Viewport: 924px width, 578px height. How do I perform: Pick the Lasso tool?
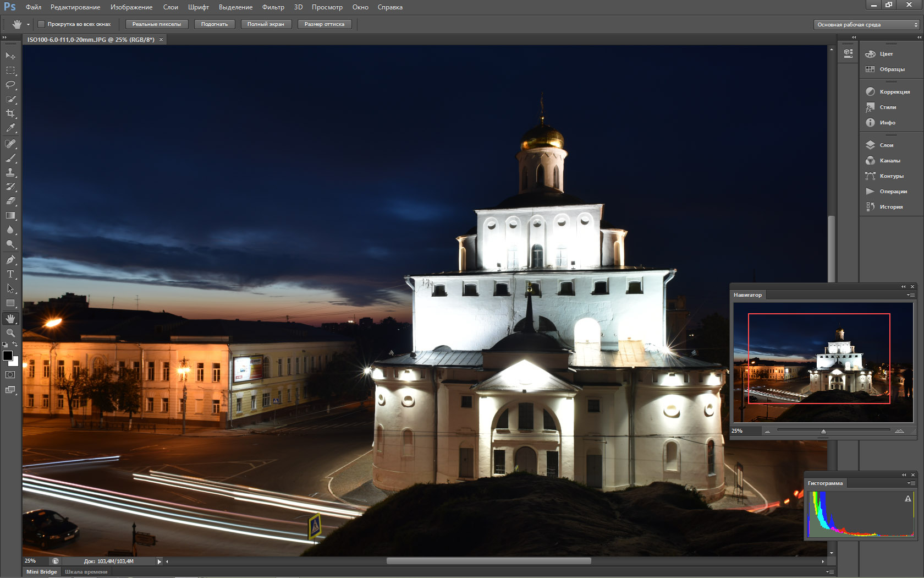[10, 85]
